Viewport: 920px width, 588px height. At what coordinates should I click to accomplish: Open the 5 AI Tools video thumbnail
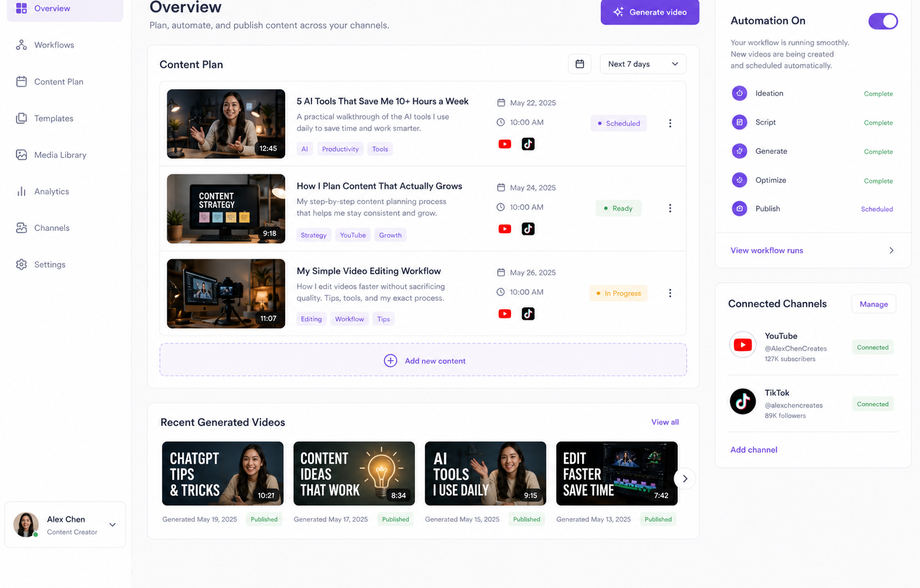click(226, 124)
